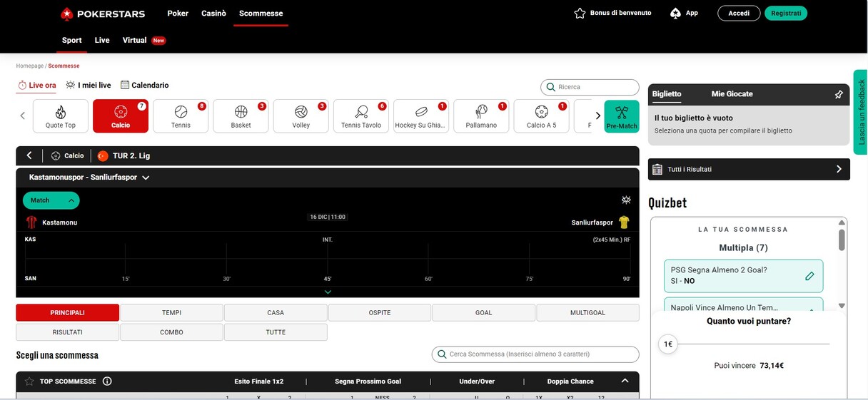Click the magnifier in the Ricerca box
Screen dimensions: 868x400
(550, 87)
